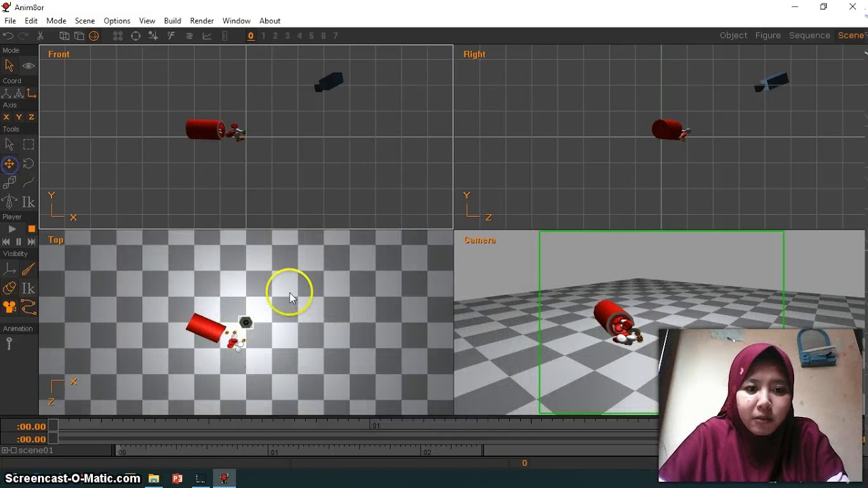The height and width of the screenshot is (488, 868).
Task: Toggle the Z axis lock
Action: click(31, 117)
